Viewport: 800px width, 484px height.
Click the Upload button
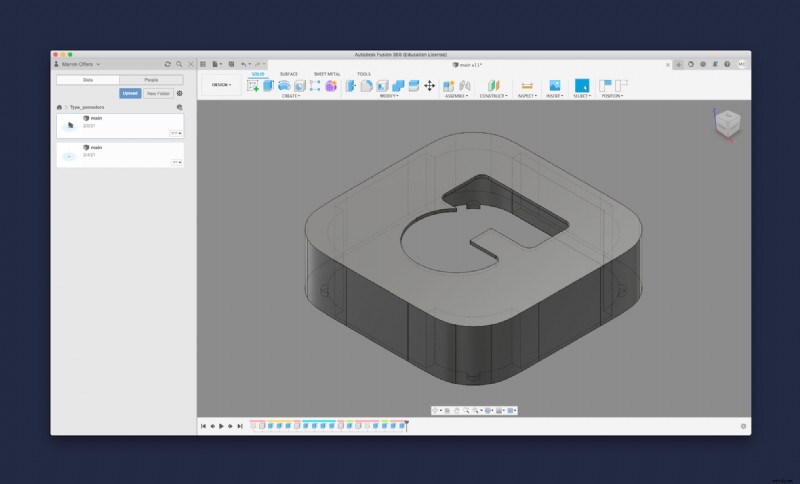pyautogui.click(x=130, y=93)
